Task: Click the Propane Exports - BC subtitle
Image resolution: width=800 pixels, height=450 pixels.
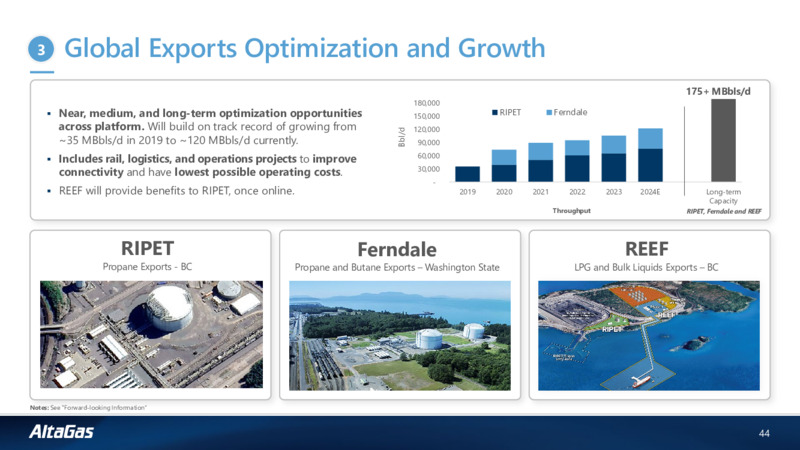Action: pyautogui.click(x=147, y=267)
